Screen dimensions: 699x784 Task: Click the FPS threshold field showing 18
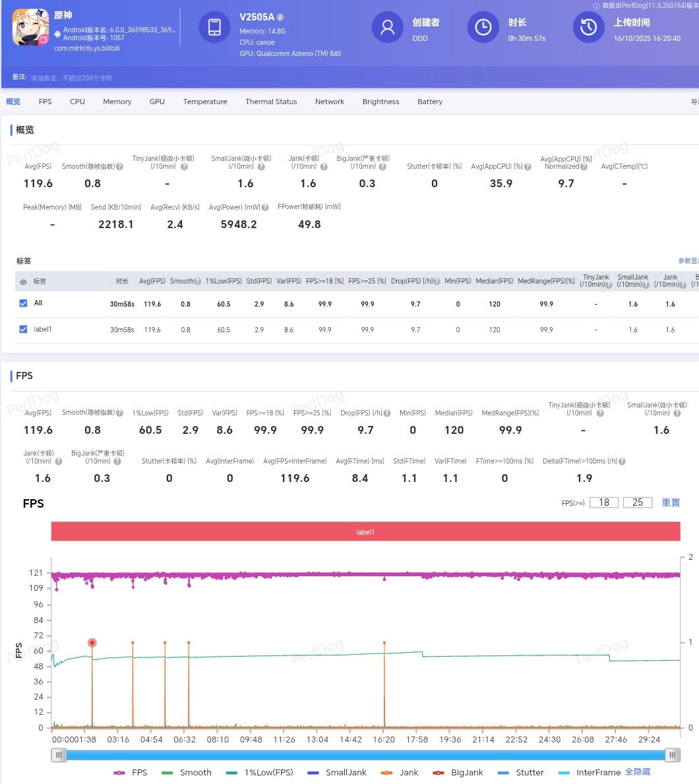(604, 502)
